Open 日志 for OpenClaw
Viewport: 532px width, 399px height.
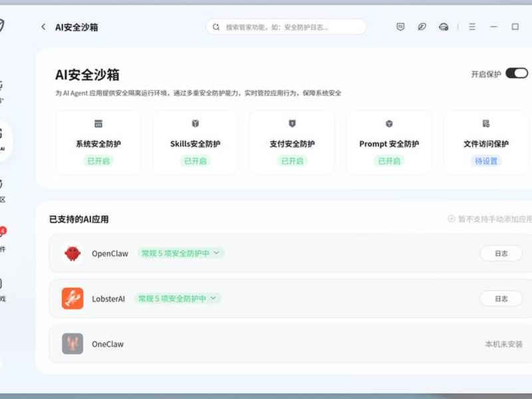point(501,253)
